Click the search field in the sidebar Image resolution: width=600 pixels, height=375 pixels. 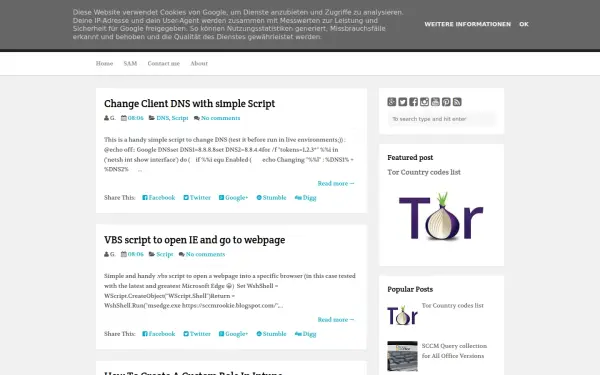[x=442, y=119]
